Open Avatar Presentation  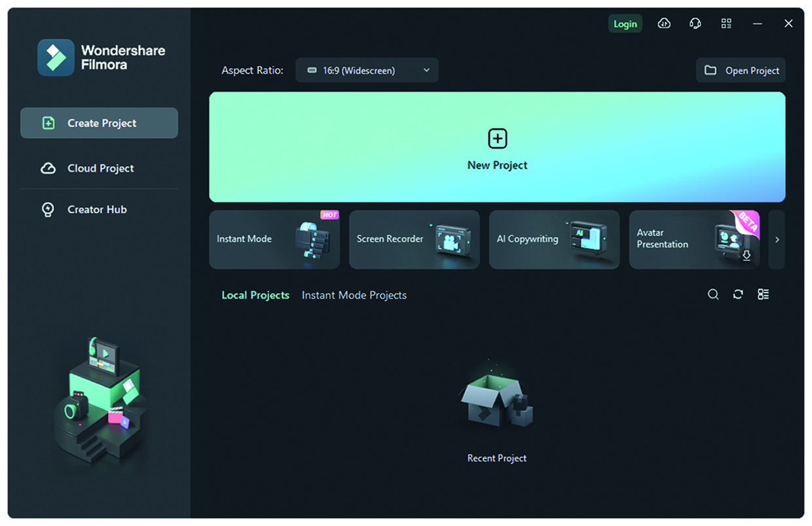point(694,240)
